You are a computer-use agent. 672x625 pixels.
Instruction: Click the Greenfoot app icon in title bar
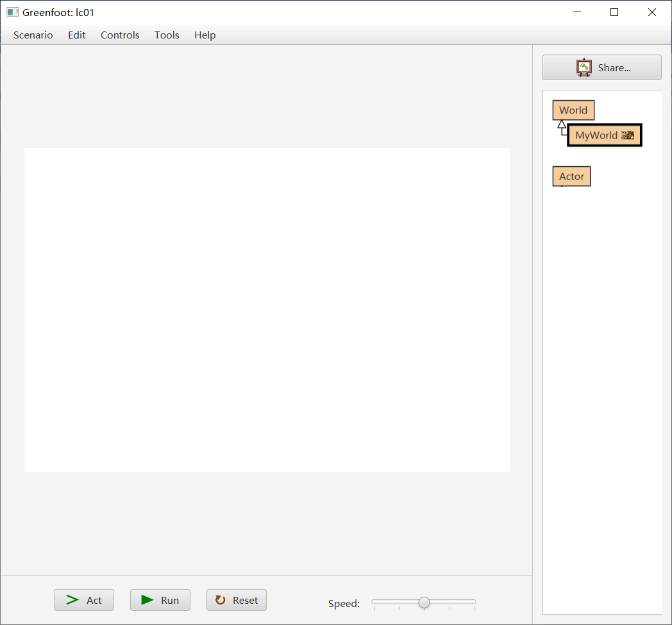12,12
